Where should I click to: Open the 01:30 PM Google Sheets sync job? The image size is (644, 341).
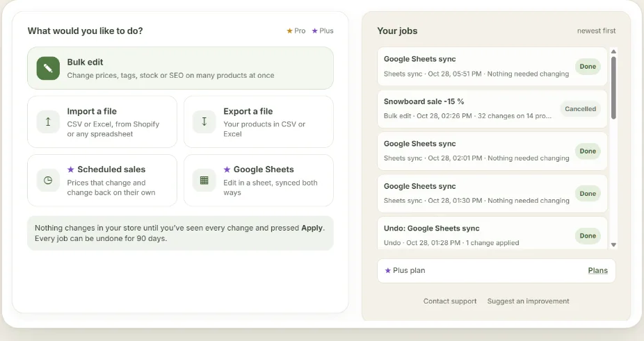point(492,193)
